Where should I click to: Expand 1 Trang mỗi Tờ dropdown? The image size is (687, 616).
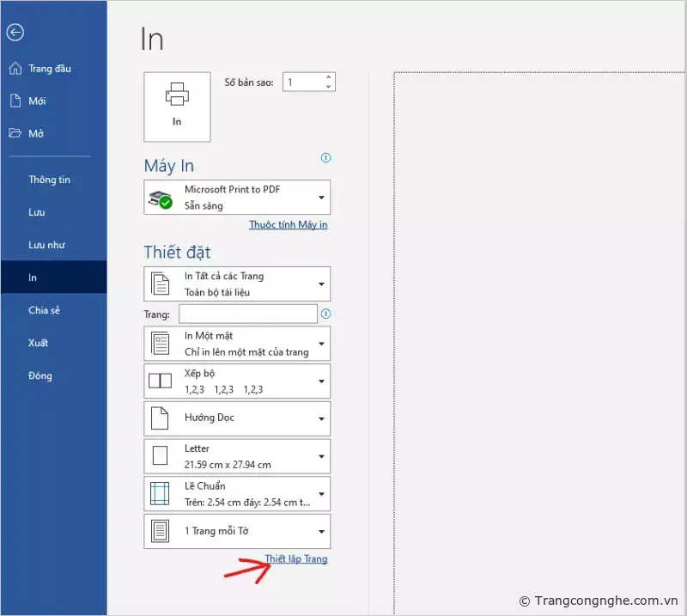click(237, 531)
